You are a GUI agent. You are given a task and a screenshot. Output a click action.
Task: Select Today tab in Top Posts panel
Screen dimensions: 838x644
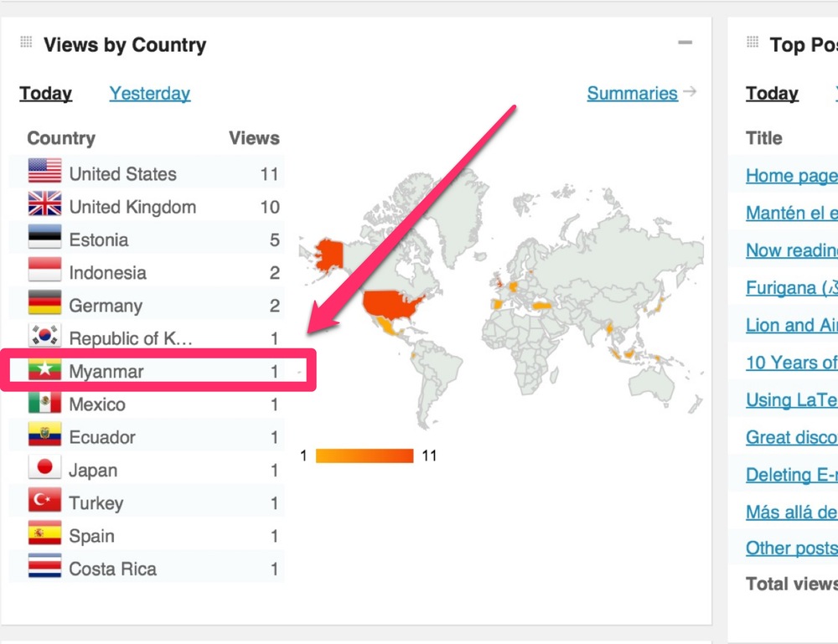772,93
